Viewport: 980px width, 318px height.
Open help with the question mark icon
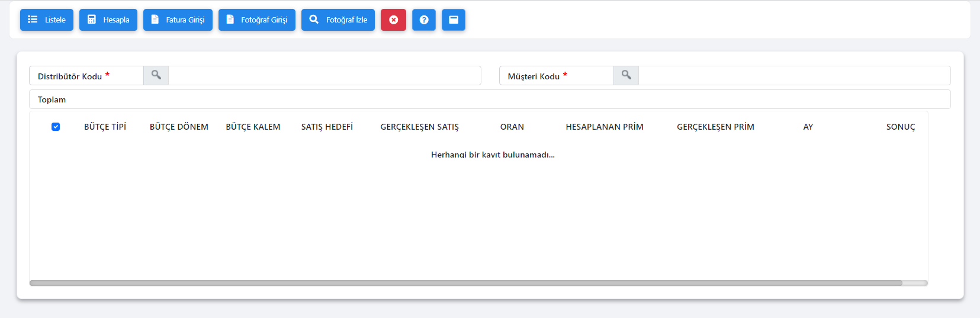(424, 20)
